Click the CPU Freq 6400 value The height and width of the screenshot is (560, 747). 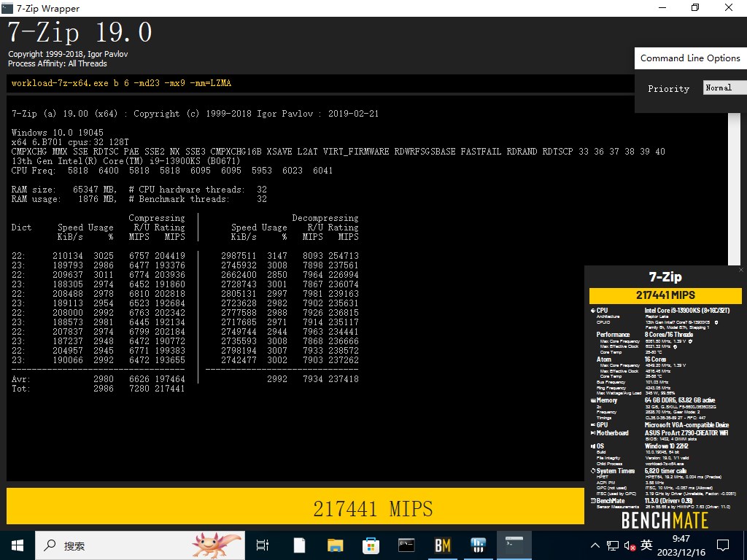[109, 171]
